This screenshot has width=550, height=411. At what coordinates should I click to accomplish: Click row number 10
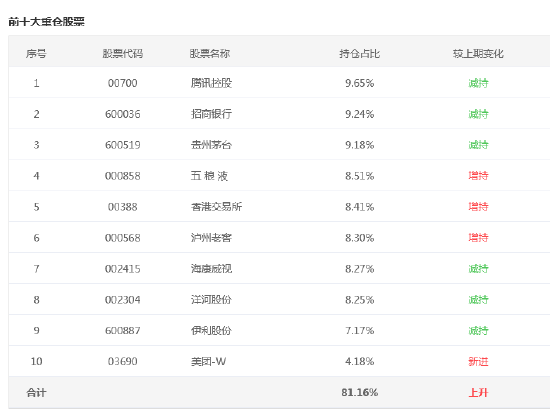tap(36, 361)
